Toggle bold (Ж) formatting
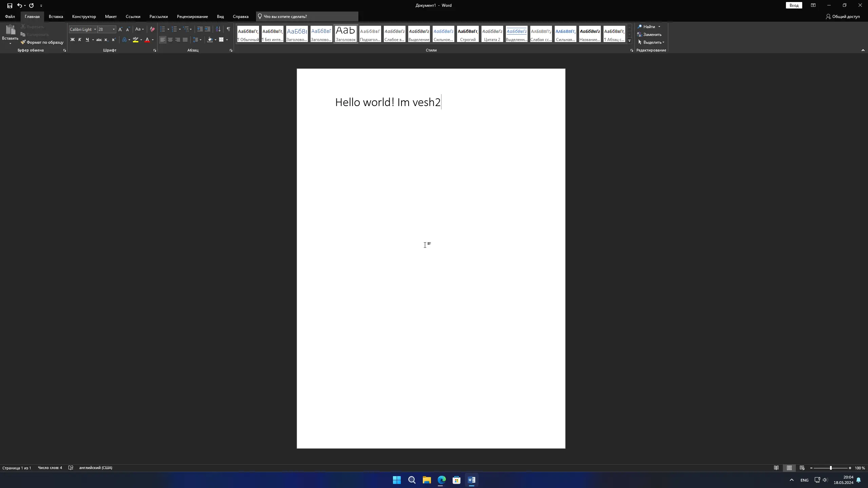Screen dimensions: 868x488 (x=72, y=40)
